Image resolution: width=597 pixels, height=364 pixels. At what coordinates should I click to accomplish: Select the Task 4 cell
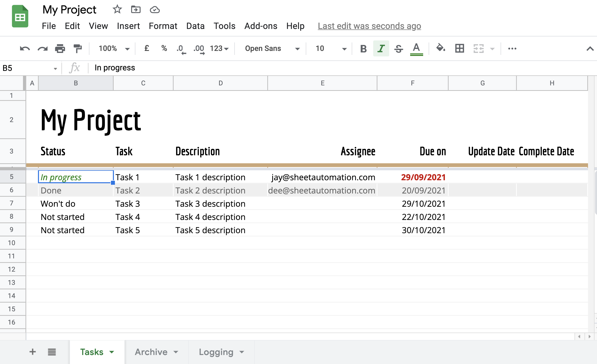[x=143, y=217]
